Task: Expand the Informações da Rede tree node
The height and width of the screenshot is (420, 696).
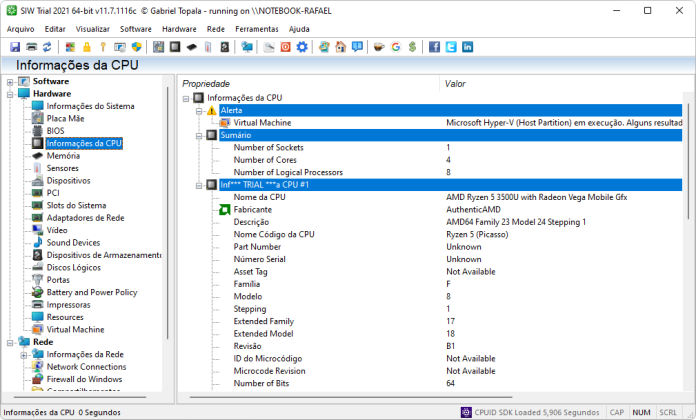Action: coord(24,355)
